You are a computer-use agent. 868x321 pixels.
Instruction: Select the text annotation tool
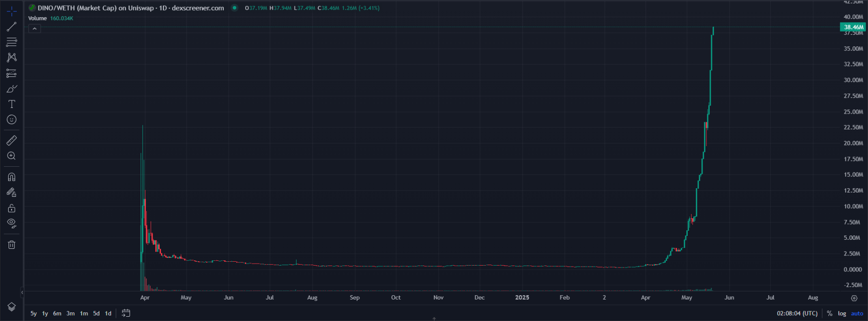11,104
